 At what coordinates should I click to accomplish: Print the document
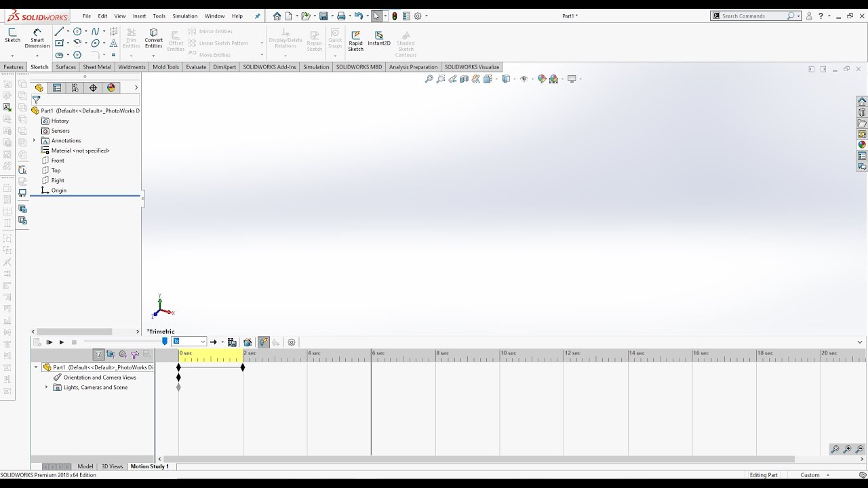point(341,16)
